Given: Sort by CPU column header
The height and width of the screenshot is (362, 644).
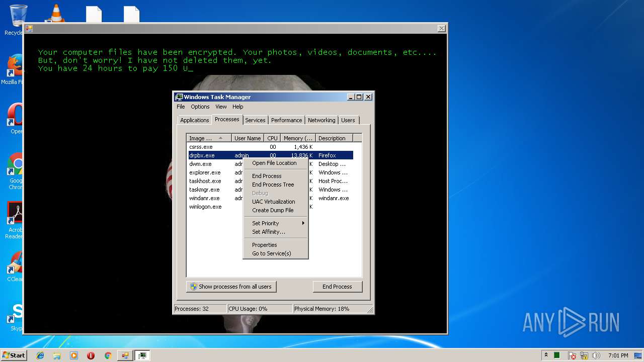Looking at the screenshot, I should point(272,138).
